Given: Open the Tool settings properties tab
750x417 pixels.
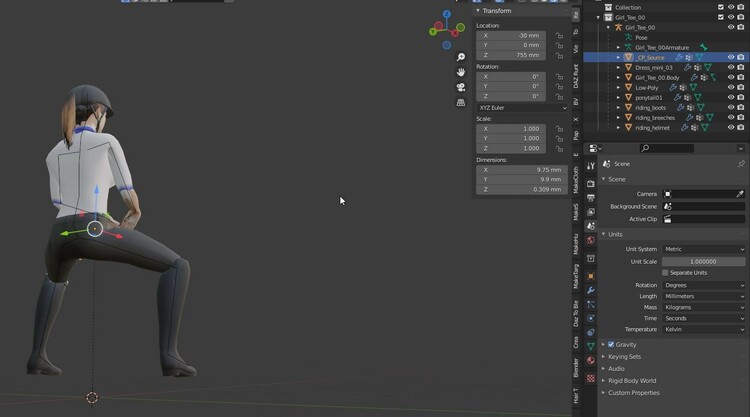Looking at the screenshot, I should point(591,166).
